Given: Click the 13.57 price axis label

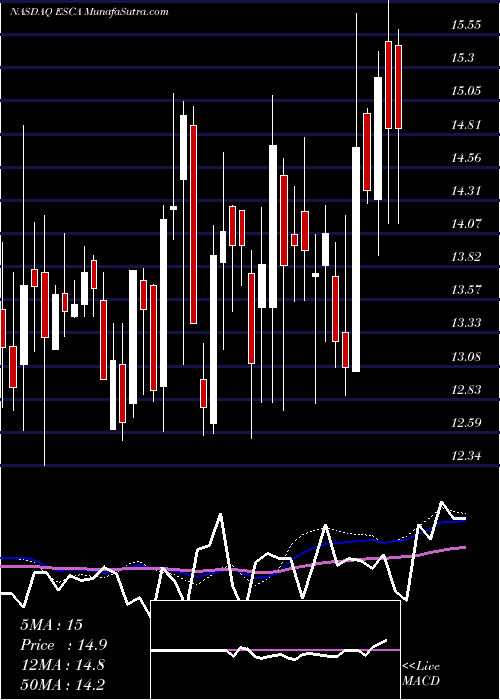Looking at the screenshot, I should pyautogui.click(x=466, y=290).
